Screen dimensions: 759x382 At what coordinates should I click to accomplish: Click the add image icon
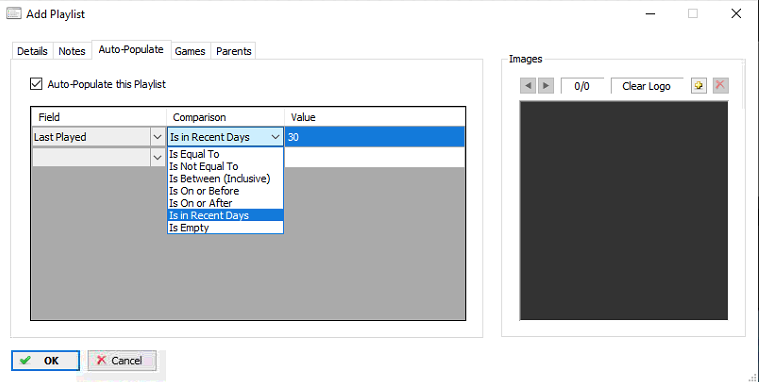(698, 86)
